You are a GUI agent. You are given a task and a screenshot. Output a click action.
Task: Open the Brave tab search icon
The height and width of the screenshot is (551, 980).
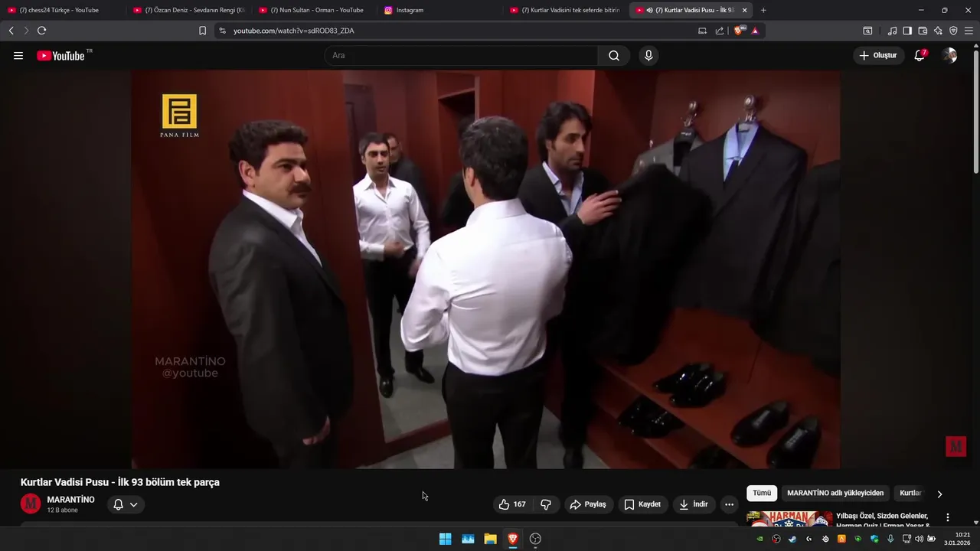coord(867,31)
